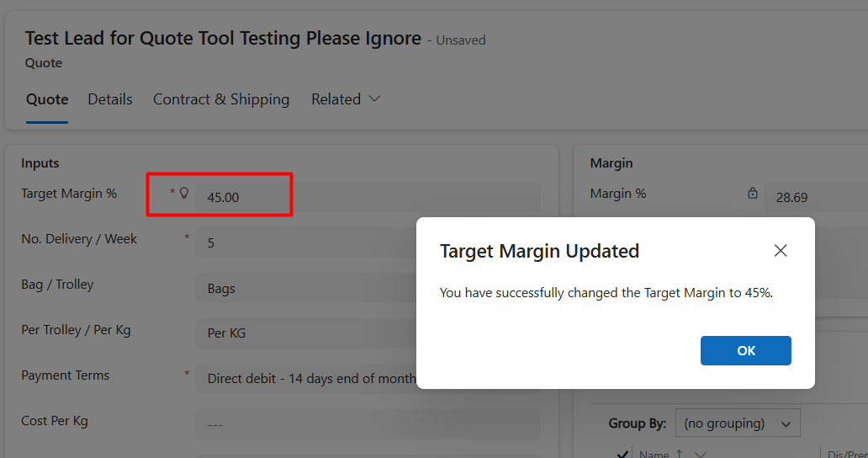Open the Per Trolley / Per Kg selector
This screenshot has height=458, width=868.
click(306, 333)
